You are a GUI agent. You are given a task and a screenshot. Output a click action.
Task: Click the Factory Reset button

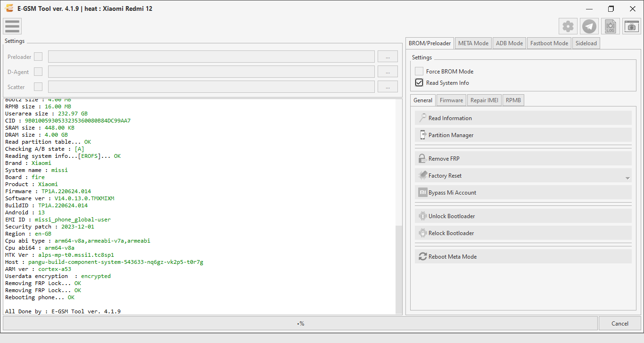[x=523, y=175]
